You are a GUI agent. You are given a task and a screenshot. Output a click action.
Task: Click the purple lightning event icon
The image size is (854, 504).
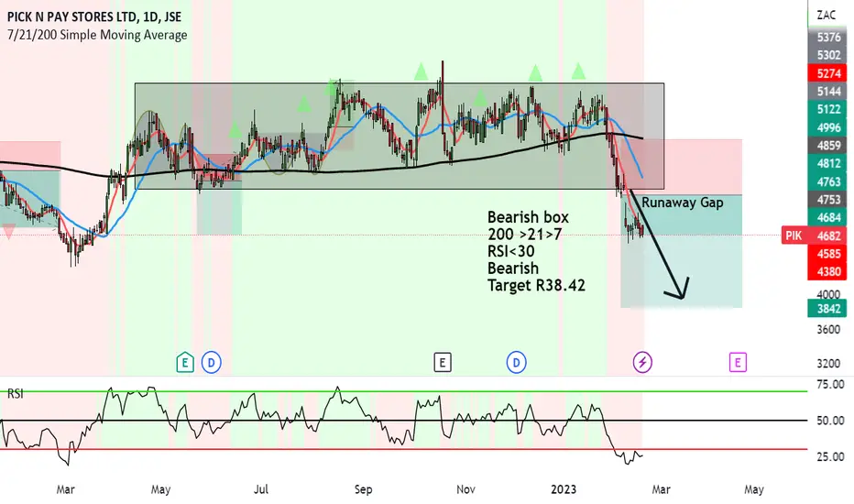642,362
